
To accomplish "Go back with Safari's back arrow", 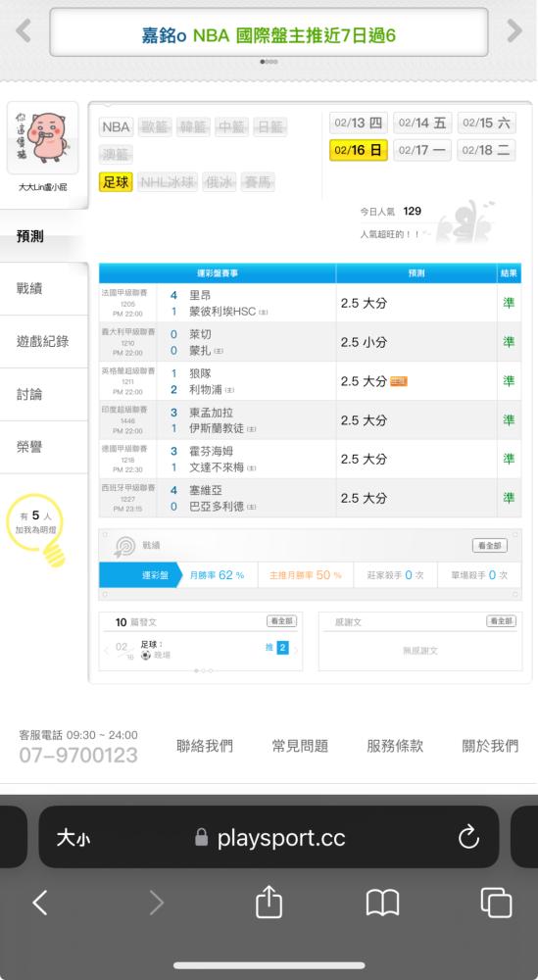I will (x=40, y=904).
